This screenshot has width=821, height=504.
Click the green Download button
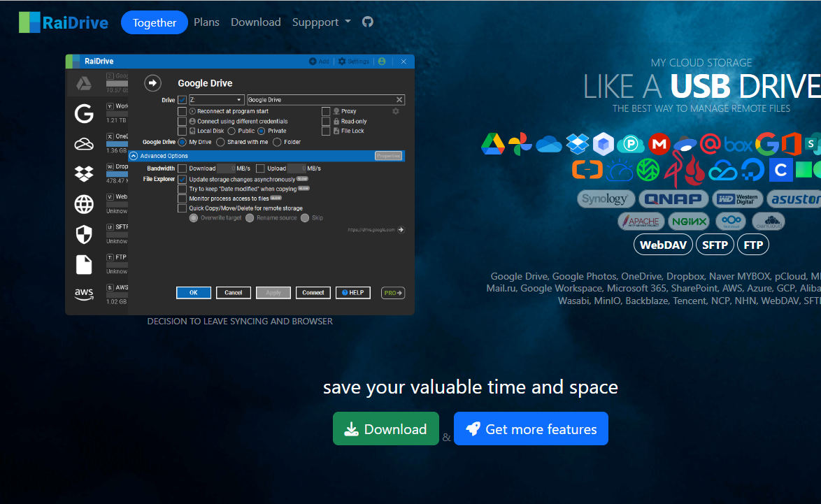(x=386, y=429)
